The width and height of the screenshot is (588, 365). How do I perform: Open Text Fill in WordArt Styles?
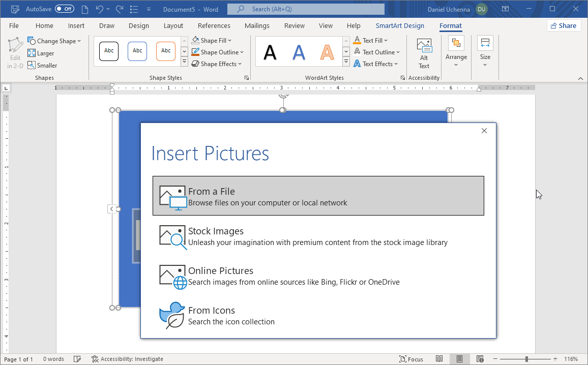click(370, 40)
